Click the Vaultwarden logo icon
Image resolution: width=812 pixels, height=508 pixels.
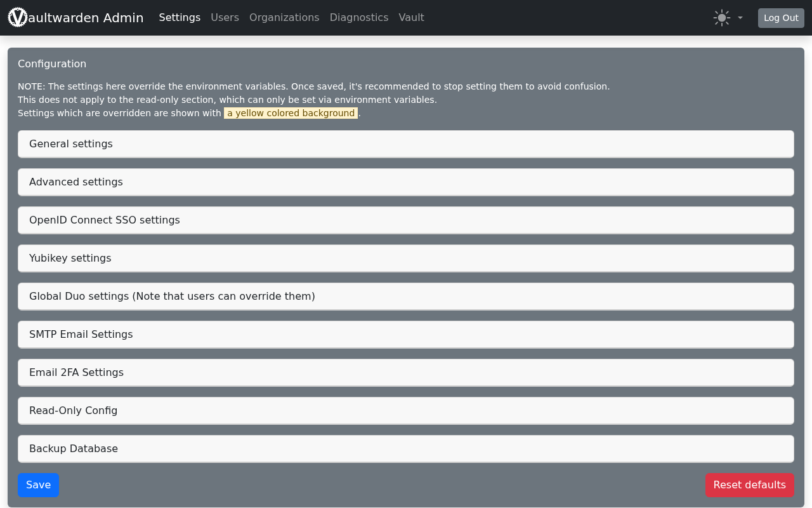[18, 17]
